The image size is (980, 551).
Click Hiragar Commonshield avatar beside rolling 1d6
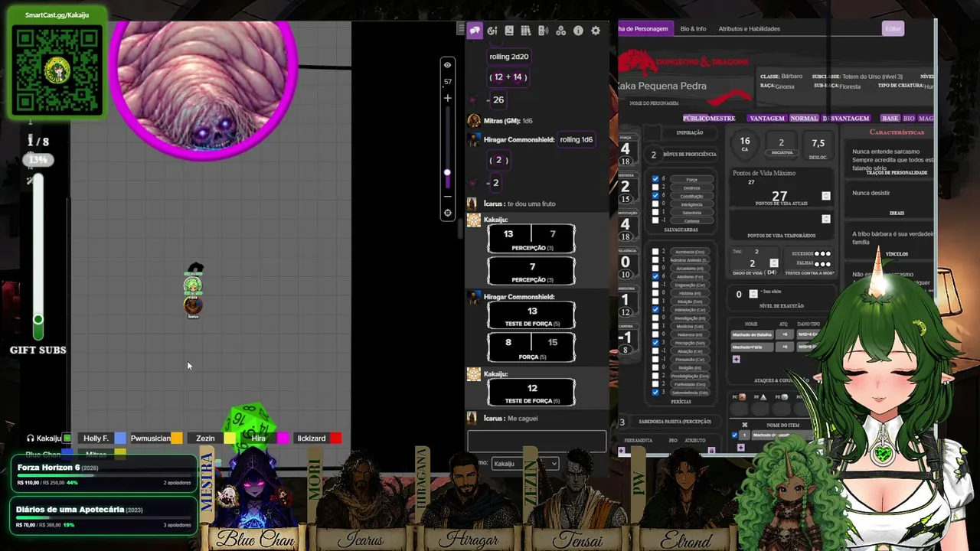(x=474, y=139)
